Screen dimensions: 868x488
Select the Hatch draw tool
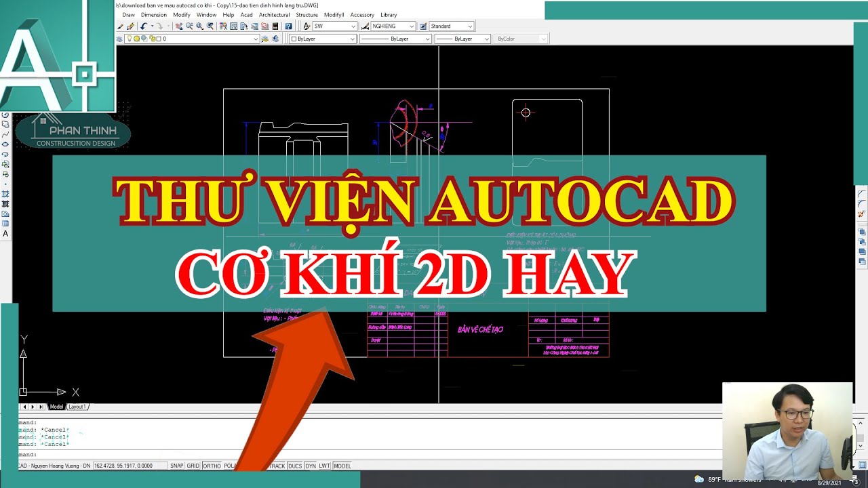point(5,194)
